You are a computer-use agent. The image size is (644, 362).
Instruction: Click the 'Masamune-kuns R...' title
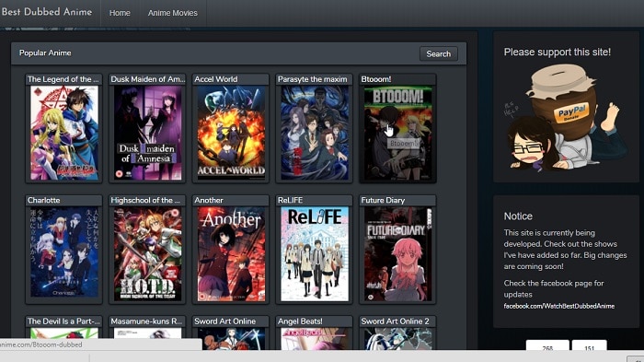pos(146,321)
